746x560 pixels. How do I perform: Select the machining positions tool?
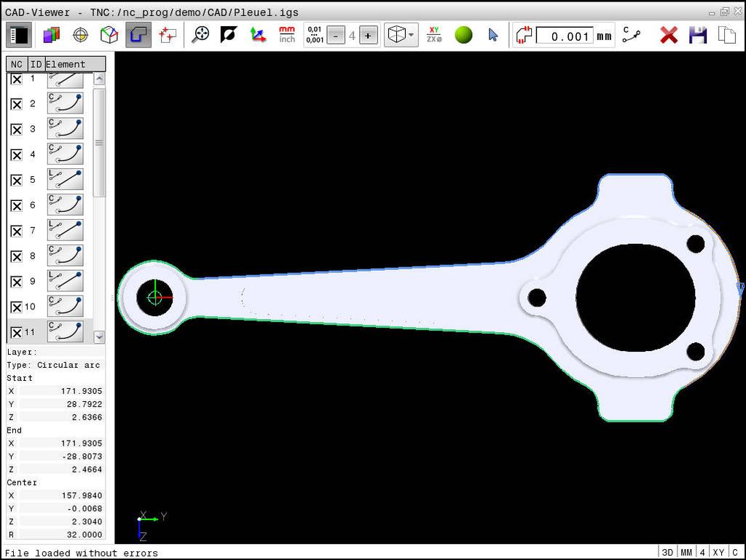pos(168,35)
